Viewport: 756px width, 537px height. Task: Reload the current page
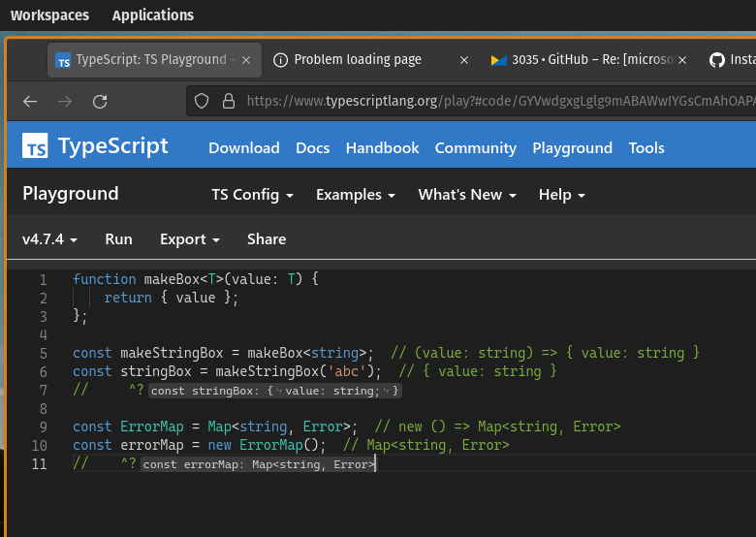(100, 101)
